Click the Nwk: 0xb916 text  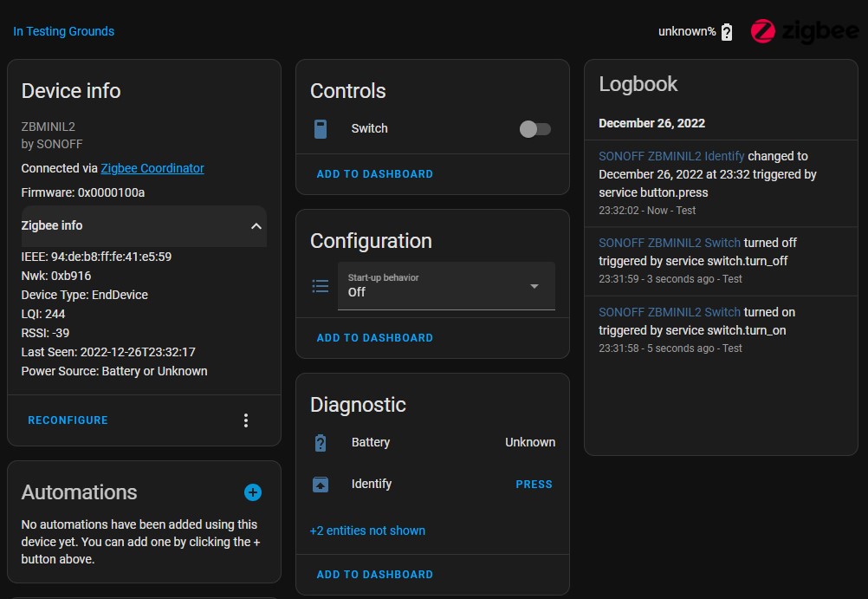[56, 276]
